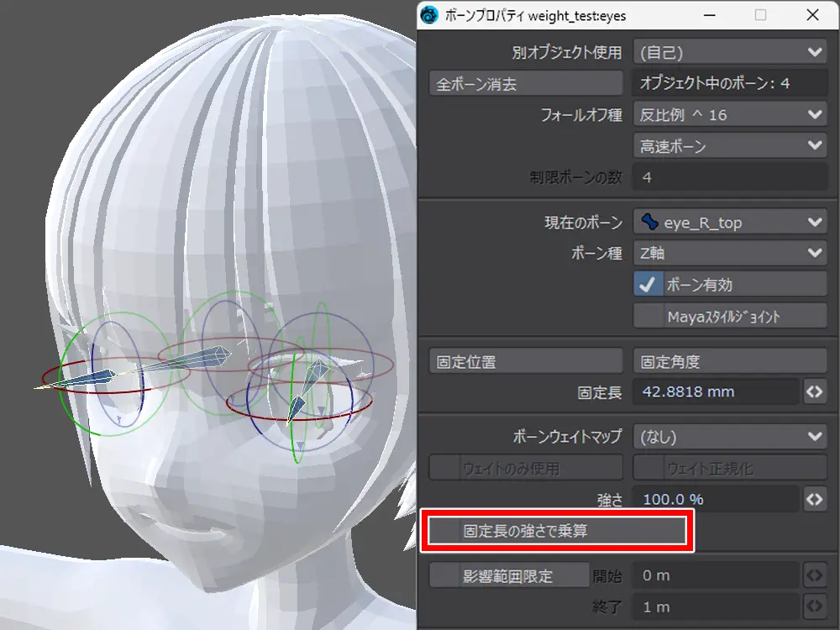Expand the フォールオフ種 dropdown
The height and width of the screenshot is (630, 840).
(x=729, y=115)
